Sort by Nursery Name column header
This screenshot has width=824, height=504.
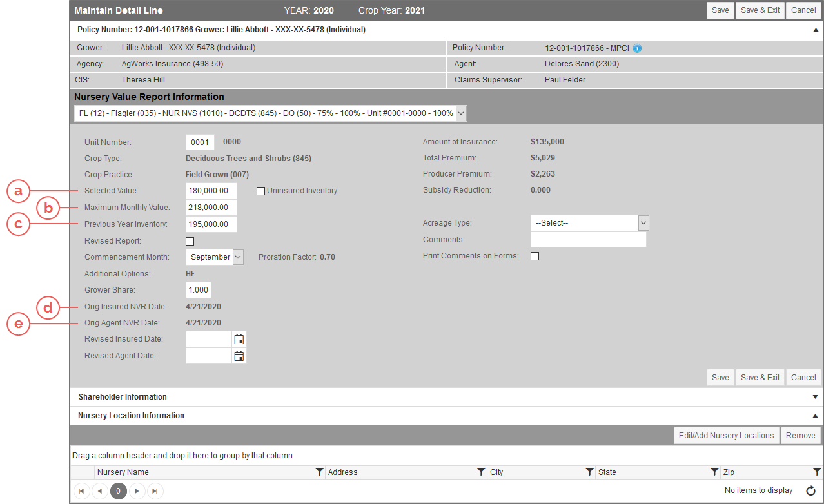(x=123, y=472)
